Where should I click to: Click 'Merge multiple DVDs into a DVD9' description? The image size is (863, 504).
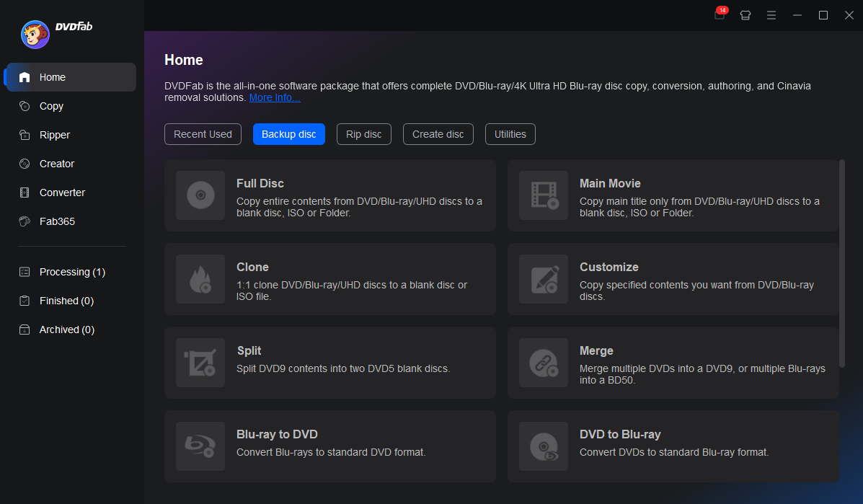(x=702, y=374)
